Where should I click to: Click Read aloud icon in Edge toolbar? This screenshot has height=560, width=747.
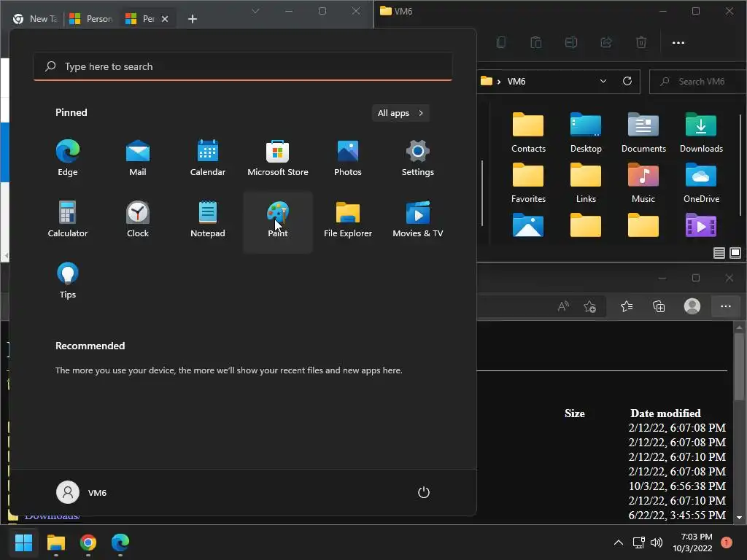click(x=564, y=306)
